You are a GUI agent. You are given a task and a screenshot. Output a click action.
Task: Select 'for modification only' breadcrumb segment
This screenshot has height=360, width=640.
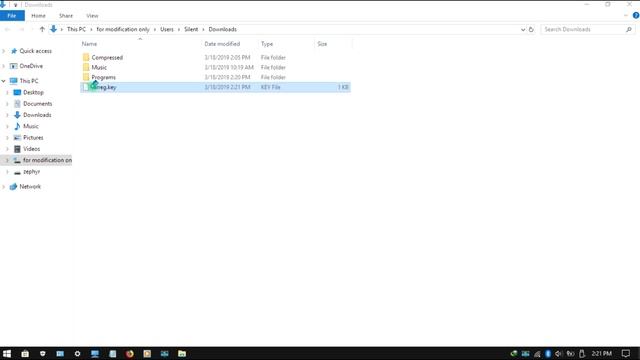click(123, 29)
